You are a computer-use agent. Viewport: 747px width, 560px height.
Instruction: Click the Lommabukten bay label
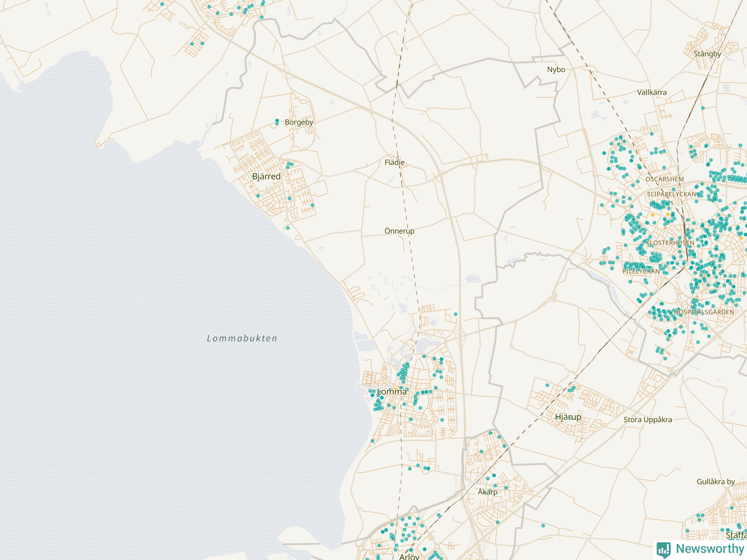tap(242, 338)
